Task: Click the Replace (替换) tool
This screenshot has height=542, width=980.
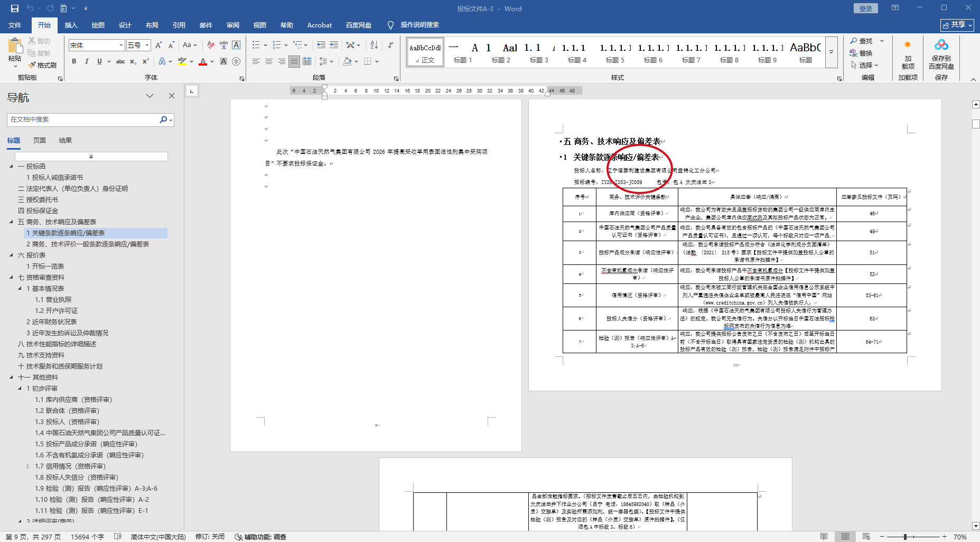Action: pyautogui.click(x=861, y=53)
